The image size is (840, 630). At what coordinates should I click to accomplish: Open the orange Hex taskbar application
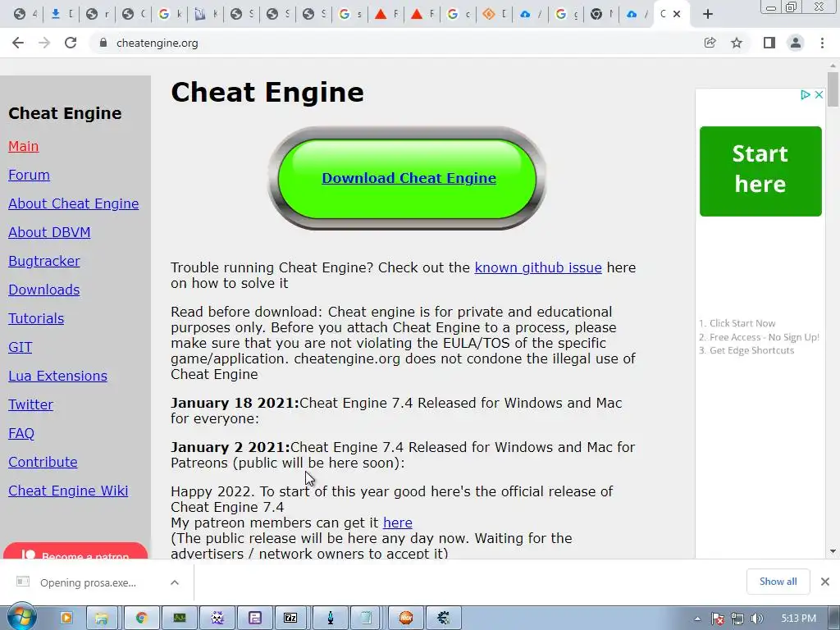[406, 619]
